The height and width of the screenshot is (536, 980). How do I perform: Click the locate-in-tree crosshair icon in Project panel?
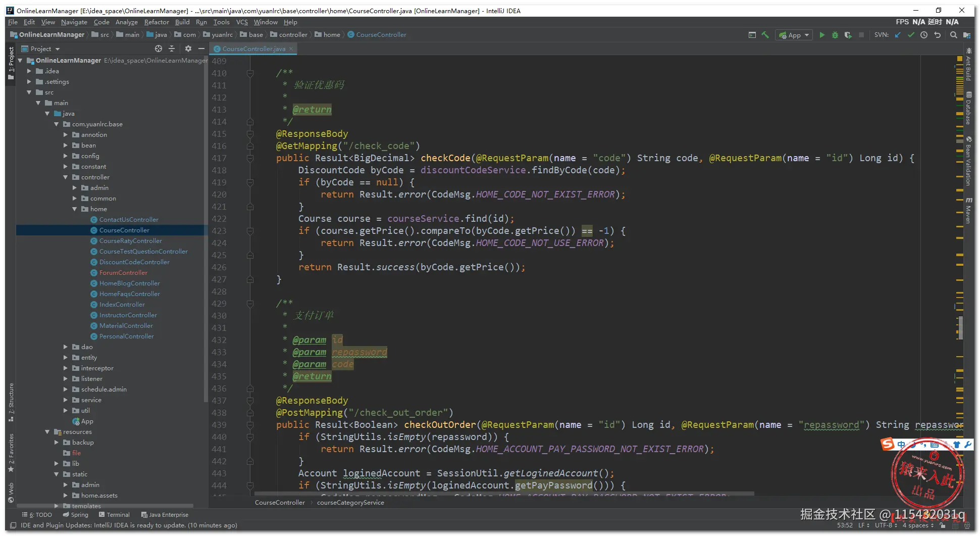pyautogui.click(x=159, y=48)
